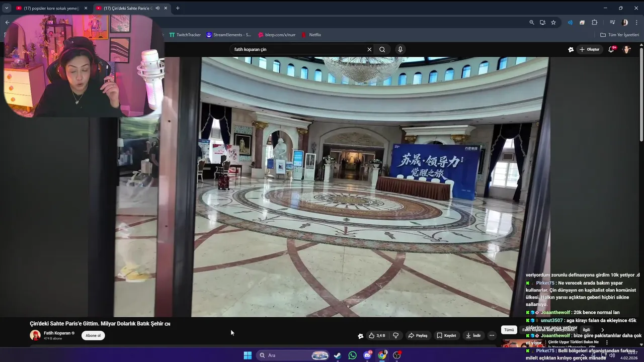The height and width of the screenshot is (362, 644).
Task: Switch to the 'Çin'deki Sahte Paris'e' tab
Action: [132, 8]
